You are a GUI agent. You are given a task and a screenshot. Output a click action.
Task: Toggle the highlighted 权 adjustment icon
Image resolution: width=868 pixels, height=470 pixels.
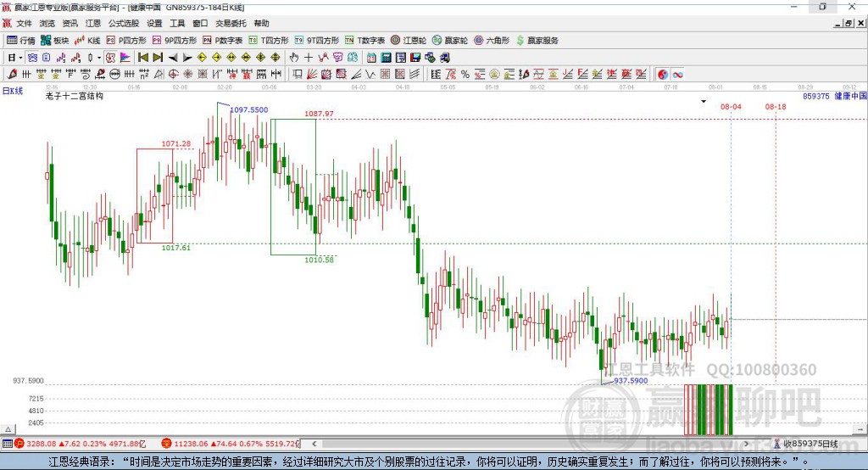coord(110,58)
